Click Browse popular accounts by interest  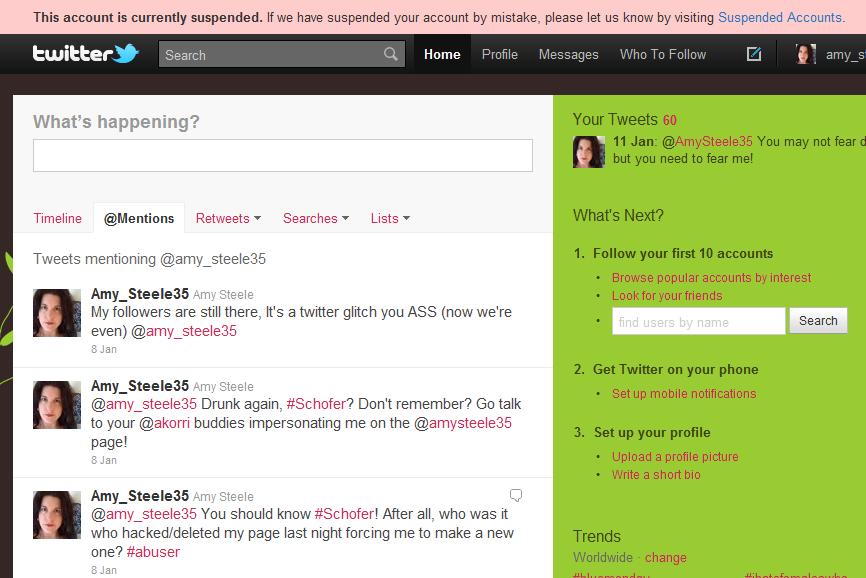click(711, 278)
